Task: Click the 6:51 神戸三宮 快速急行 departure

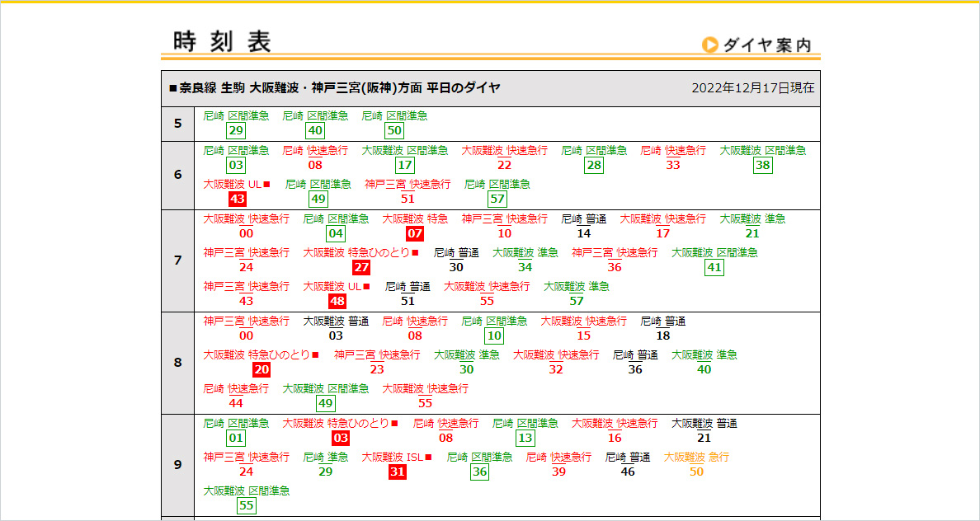Action: click(408, 199)
